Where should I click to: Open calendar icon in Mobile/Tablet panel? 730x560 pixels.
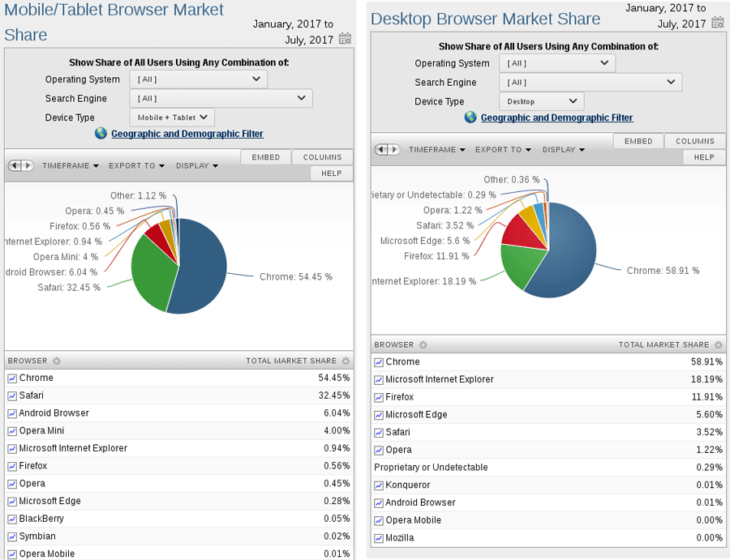[x=345, y=39]
